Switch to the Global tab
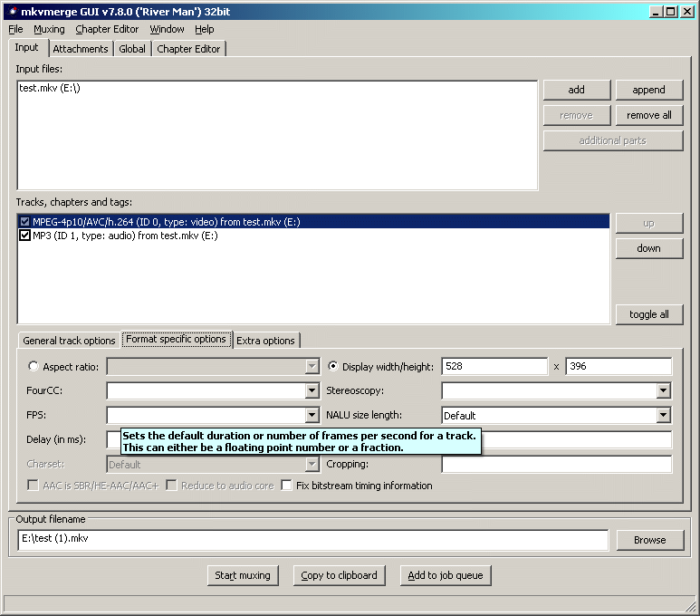The image size is (700, 616). tap(132, 49)
